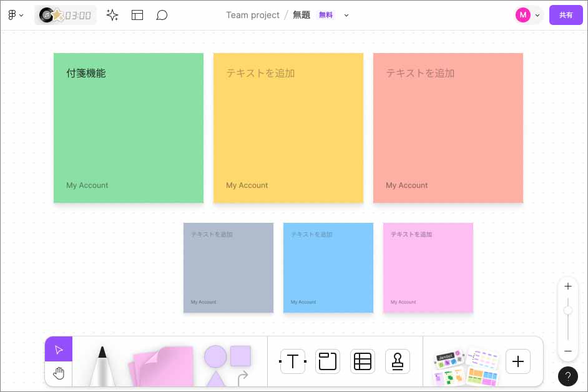Activate the Select arrow tool

click(58, 350)
